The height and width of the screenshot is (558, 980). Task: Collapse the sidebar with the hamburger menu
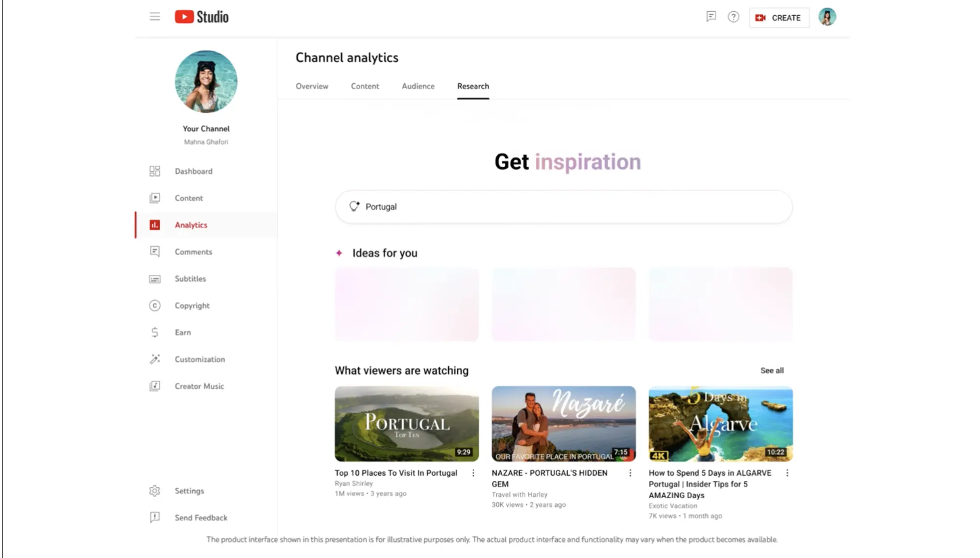[155, 16]
